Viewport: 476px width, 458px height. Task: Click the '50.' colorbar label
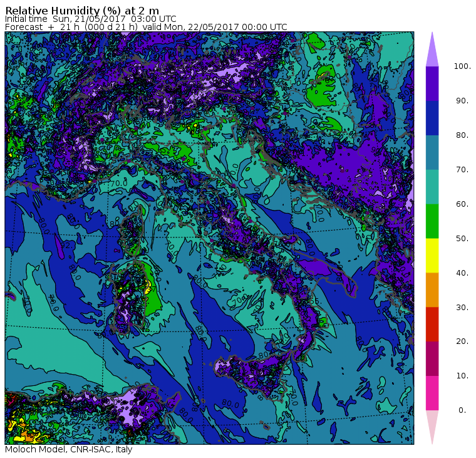(x=462, y=239)
